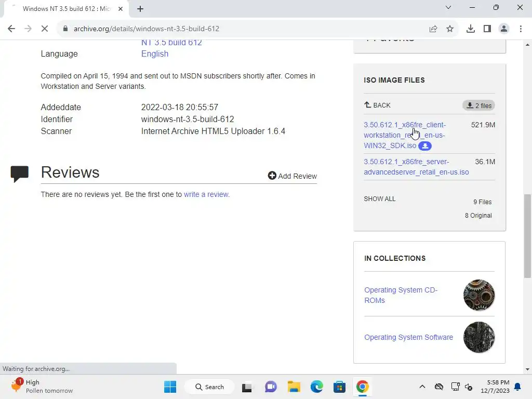Click the Add Review plus icon

point(272,176)
